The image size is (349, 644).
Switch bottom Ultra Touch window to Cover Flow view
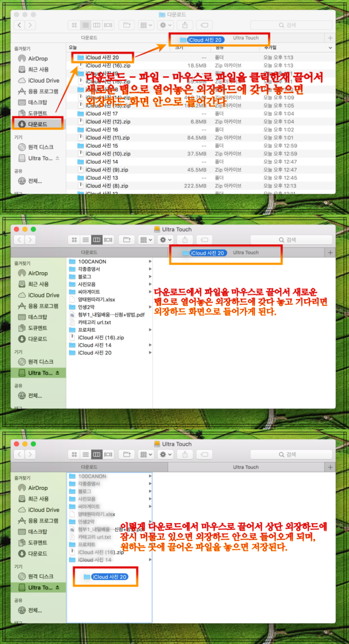click(x=108, y=454)
